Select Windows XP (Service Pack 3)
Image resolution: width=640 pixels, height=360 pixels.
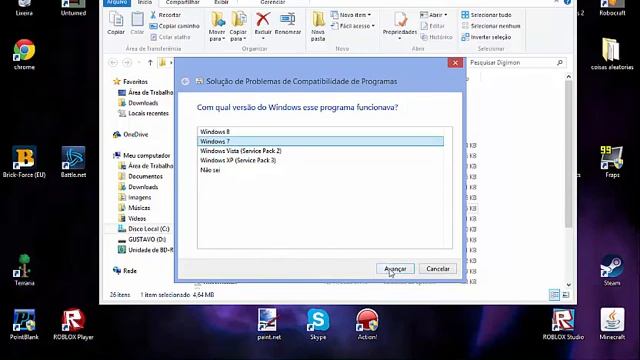click(320, 160)
